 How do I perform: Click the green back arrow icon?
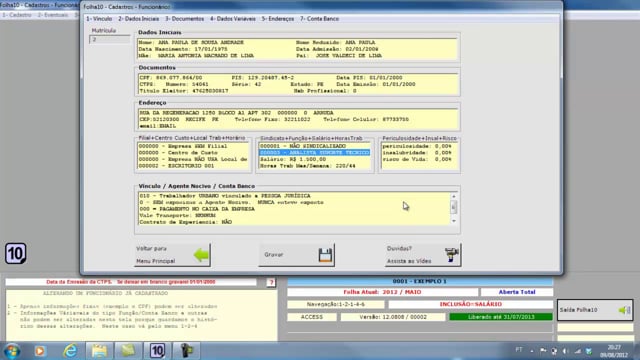[201, 255]
